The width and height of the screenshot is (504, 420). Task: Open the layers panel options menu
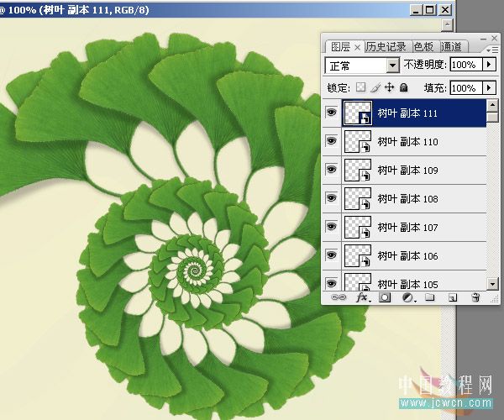pos(492,50)
